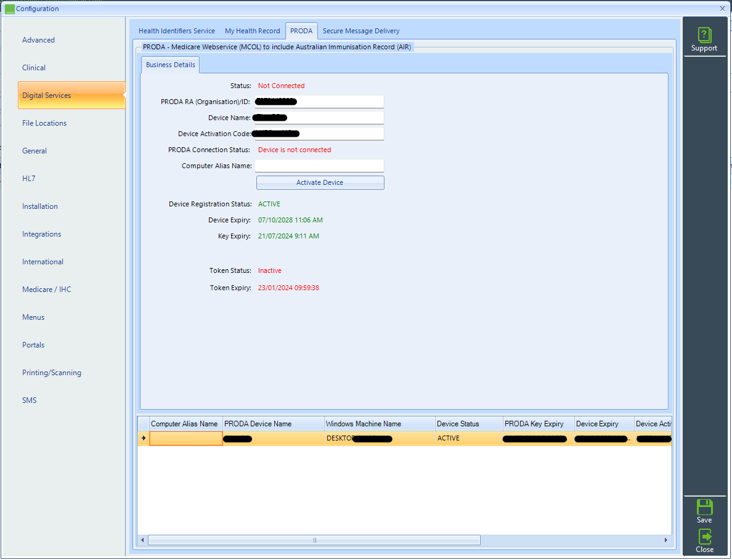Screen dimensions: 732x560
Task: Open the SMS section
Action: coord(30,400)
